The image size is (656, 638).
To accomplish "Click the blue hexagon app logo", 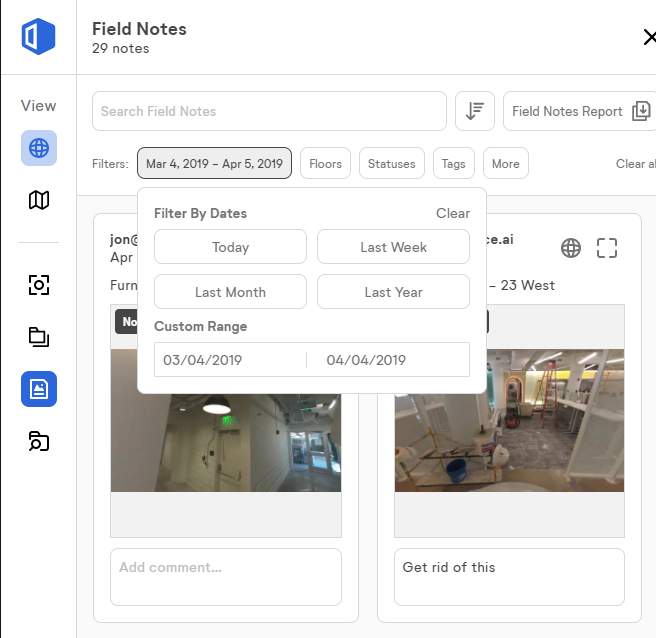I will (38, 36).
